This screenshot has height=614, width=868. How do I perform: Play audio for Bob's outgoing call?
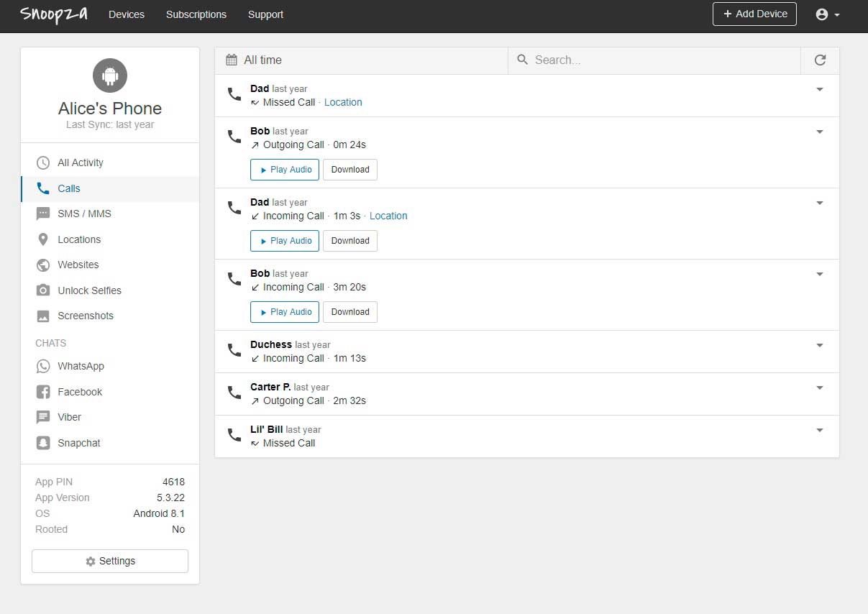(x=285, y=170)
